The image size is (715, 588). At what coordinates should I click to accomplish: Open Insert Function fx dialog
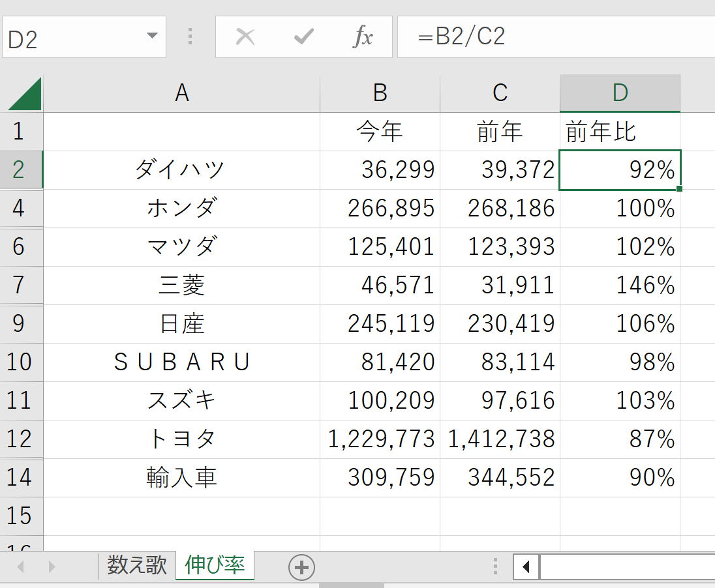363,37
